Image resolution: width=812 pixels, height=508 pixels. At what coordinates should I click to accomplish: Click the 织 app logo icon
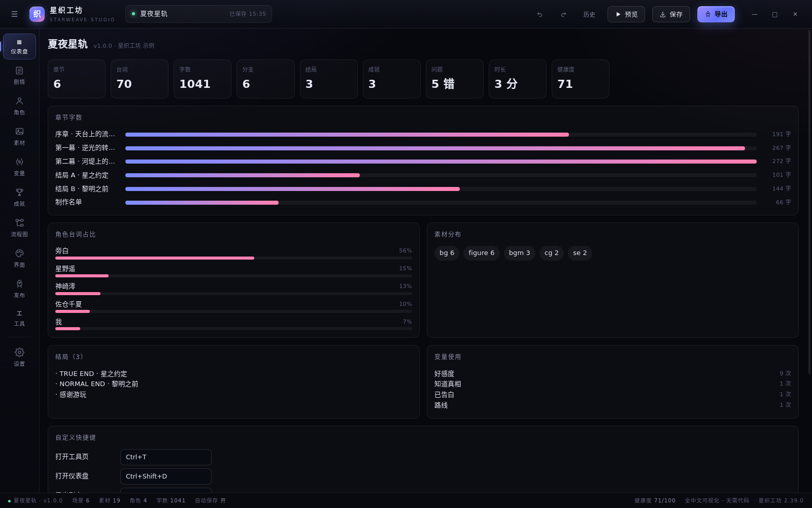(37, 14)
